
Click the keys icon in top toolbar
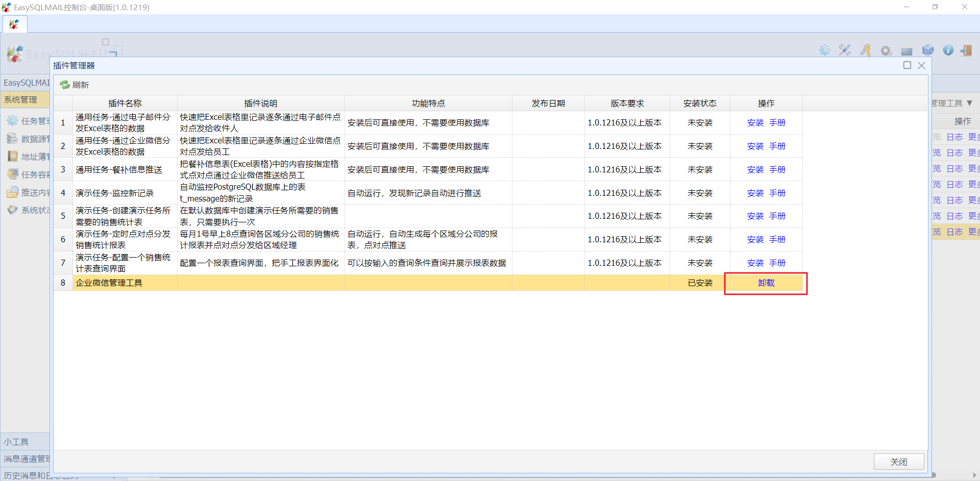click(x=865, y=50)
